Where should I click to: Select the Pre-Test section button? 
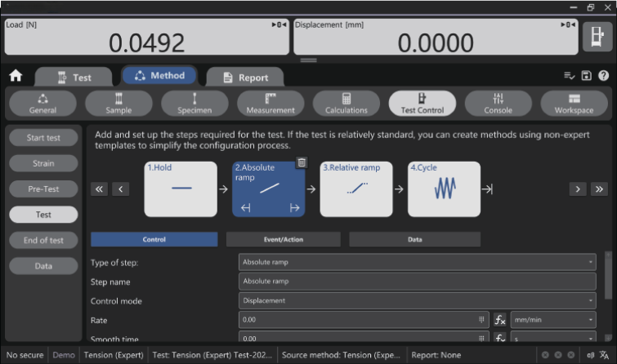coord(43,189)
